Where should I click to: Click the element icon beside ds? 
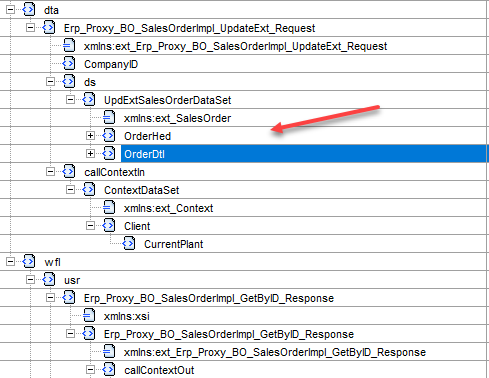(69, 82)
